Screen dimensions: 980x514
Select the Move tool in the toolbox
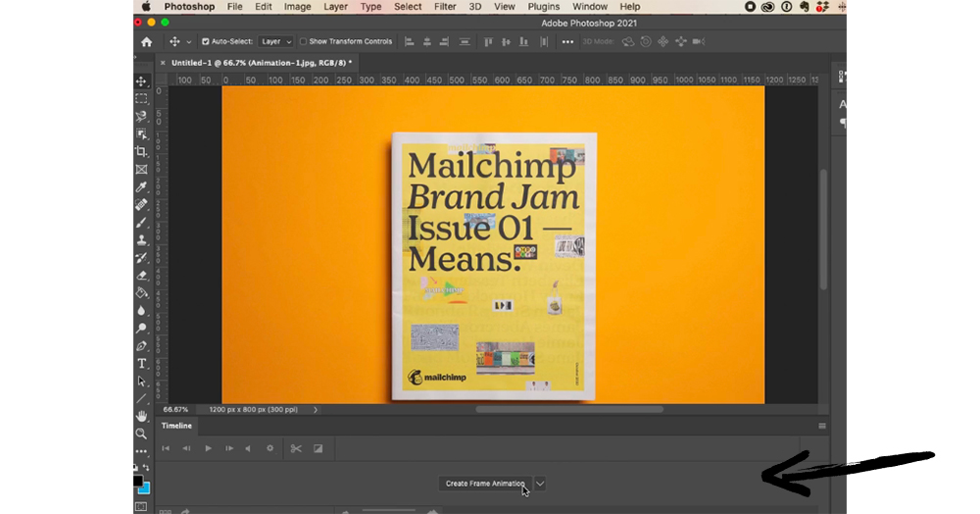(142, 81)
